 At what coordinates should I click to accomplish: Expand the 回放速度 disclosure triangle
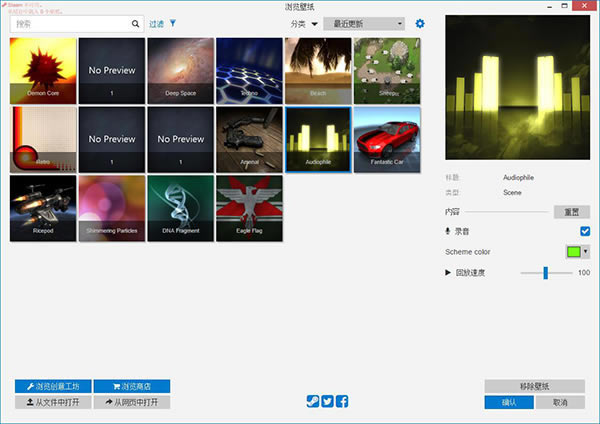click(448, 272)
